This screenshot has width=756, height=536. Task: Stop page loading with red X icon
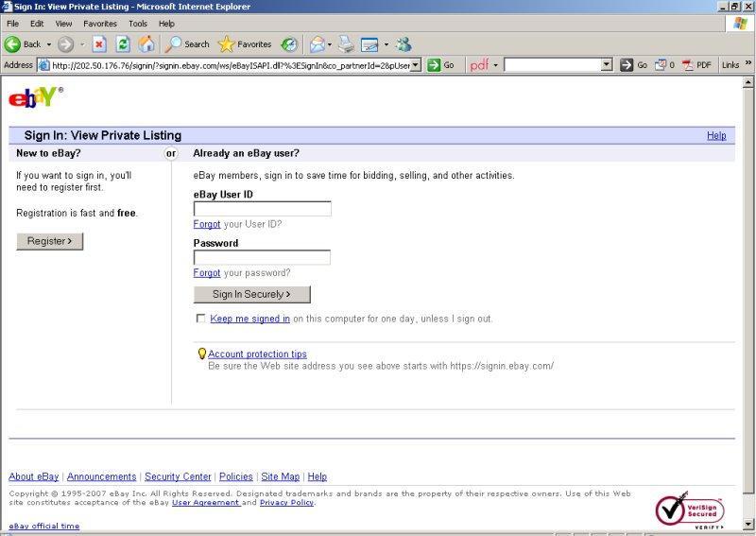[99, 44]
